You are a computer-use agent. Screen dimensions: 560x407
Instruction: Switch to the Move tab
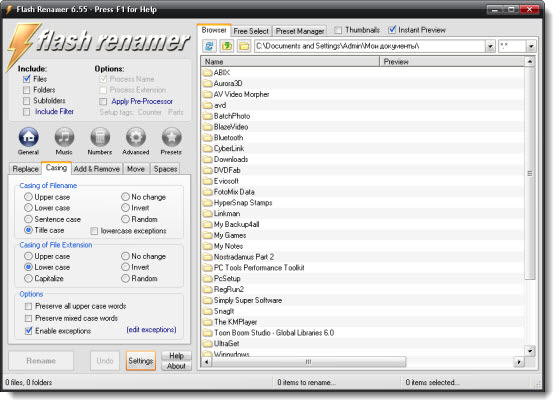136,169
